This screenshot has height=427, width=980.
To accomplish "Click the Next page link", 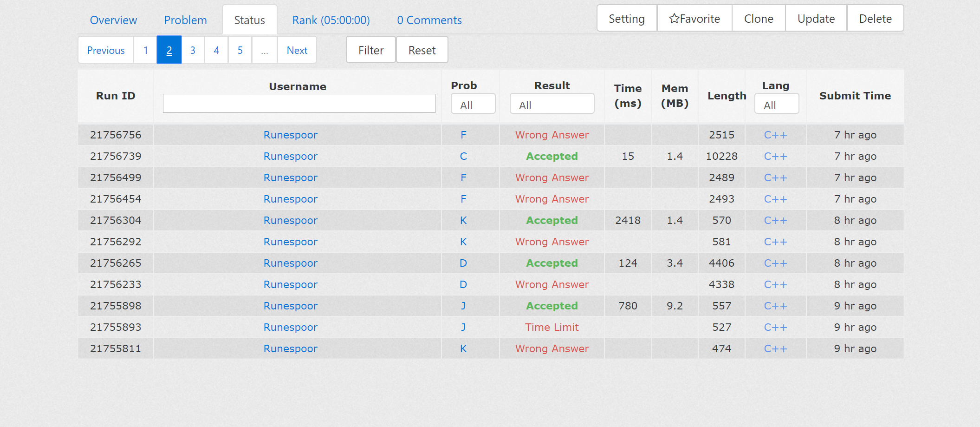I will point(297,50).
